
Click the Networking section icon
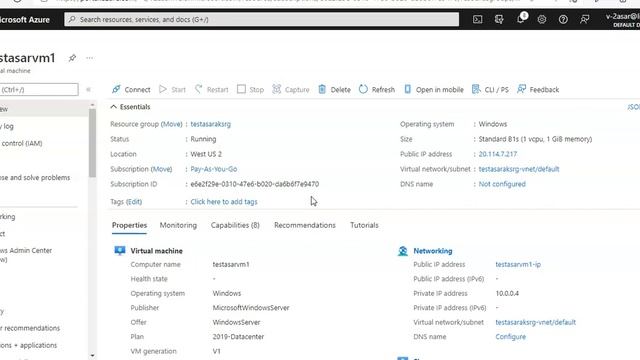coord(402,251)
